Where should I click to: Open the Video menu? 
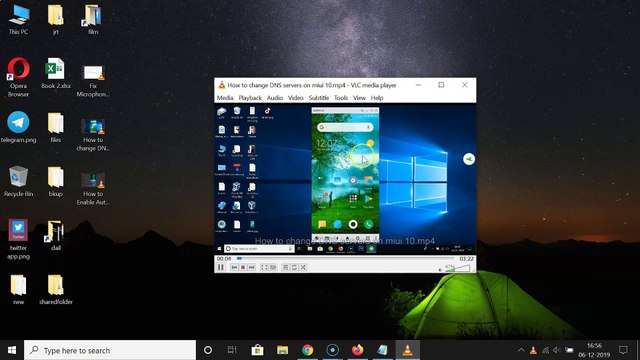(296, 98)
